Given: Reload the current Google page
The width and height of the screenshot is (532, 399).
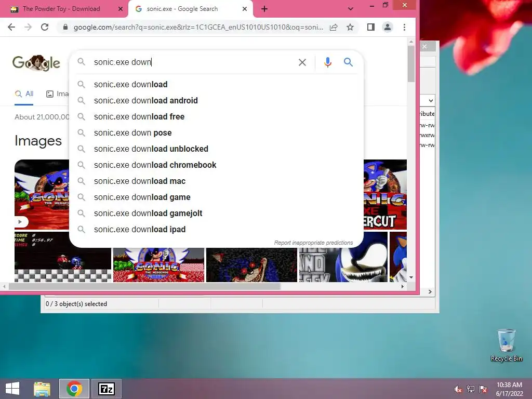Looking at the screenshot, I should tap(45, 27).
